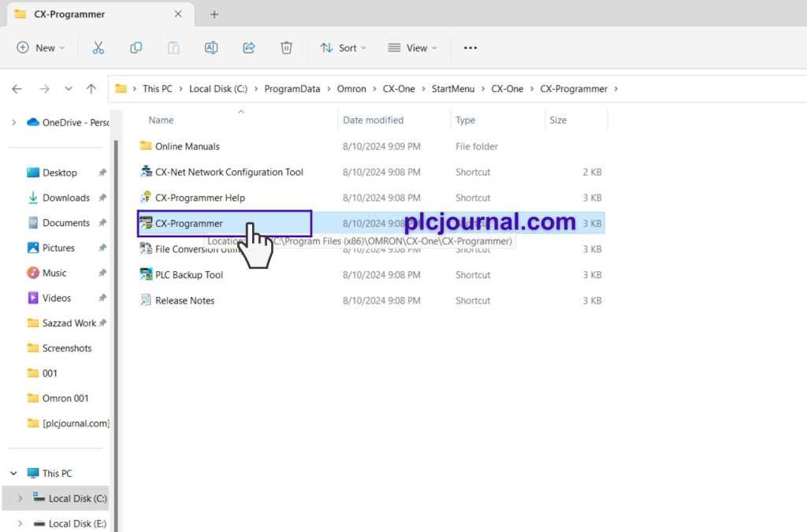Navigate to This PC in the breadcrumb
Image resolution: width=807 pixels, height=532 pixels.
pyautogui.click(x=158, y=89)
